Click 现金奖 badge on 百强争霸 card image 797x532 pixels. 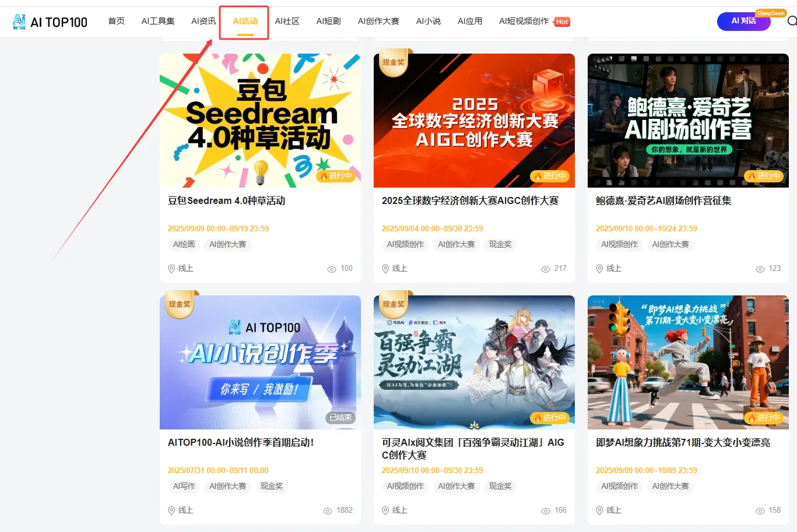394,304
